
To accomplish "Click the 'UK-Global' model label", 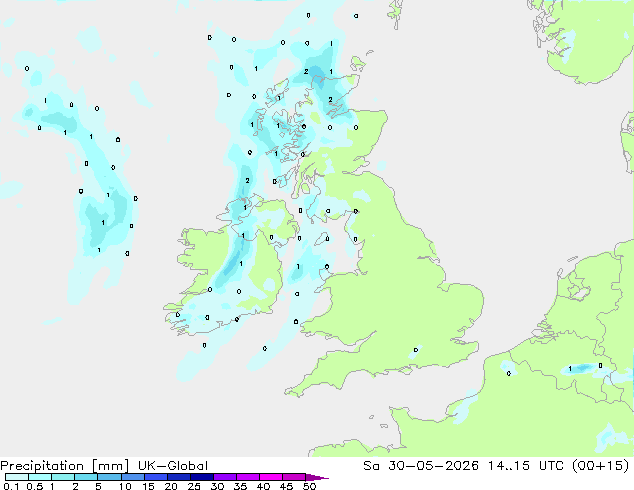I will pyautogui.click(x=173, y=466).
